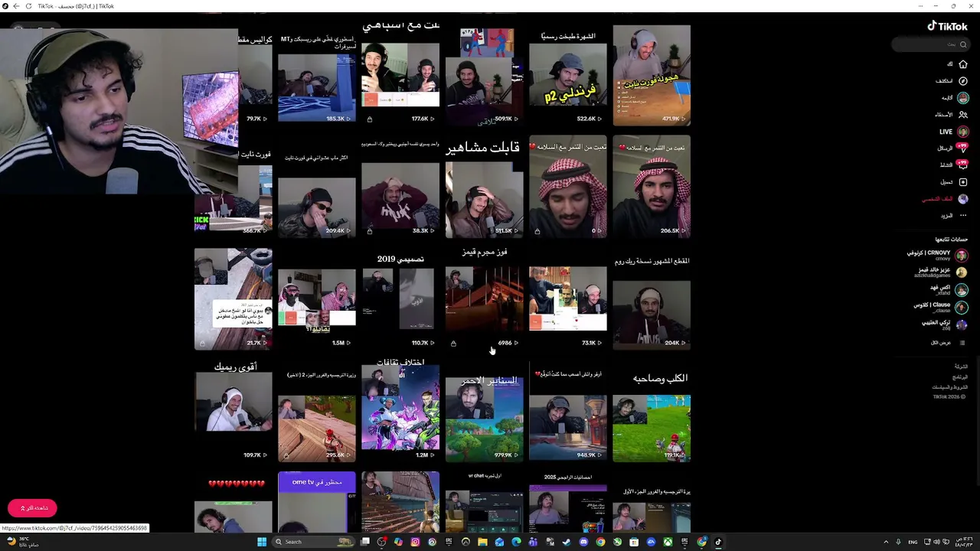Open Steam from the taskbar

(x=566, y=542)
